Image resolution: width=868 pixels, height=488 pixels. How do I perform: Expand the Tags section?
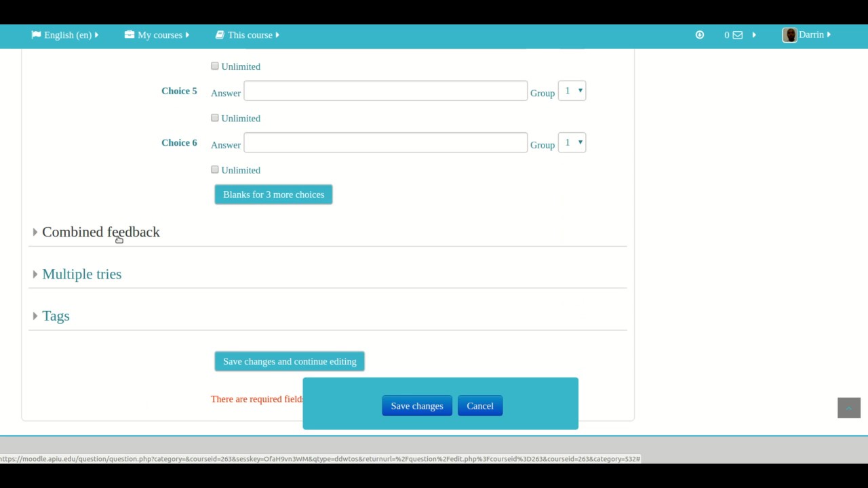click(56, 316)
